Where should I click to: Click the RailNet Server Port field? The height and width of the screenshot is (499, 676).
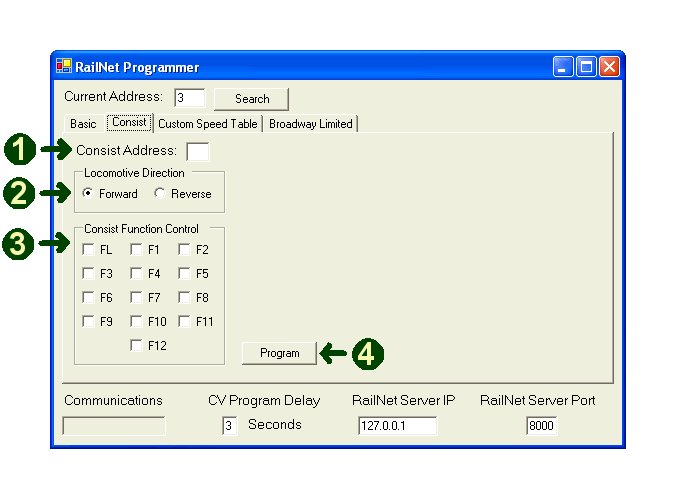pyautogui.click(x=541, y=426)
